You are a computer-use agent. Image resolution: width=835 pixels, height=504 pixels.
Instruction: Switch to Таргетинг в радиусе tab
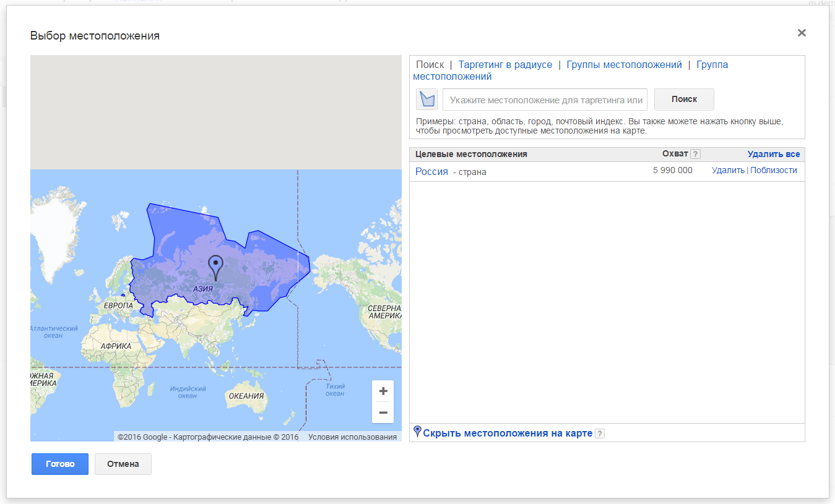[505, 65]
